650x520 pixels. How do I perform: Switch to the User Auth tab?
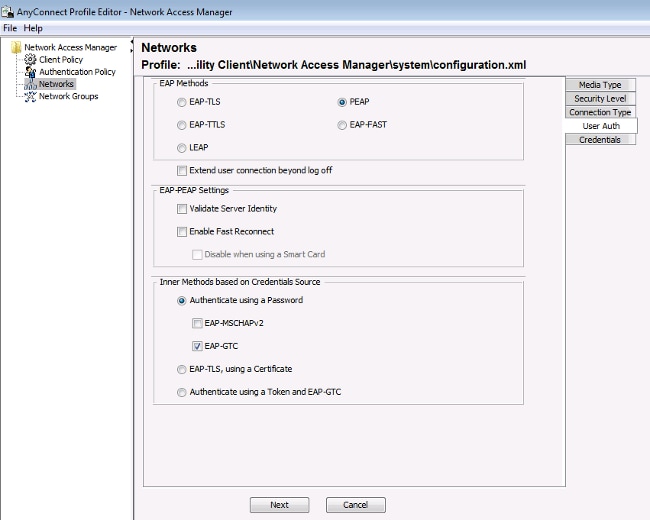[601, 126]
